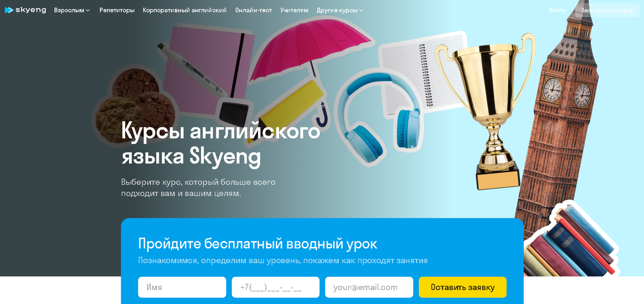Click the Записаться на урок button

tap(607, 10)
